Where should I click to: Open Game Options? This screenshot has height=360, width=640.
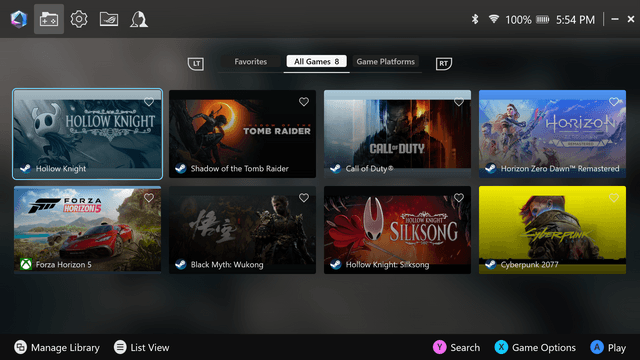[544, 348]
